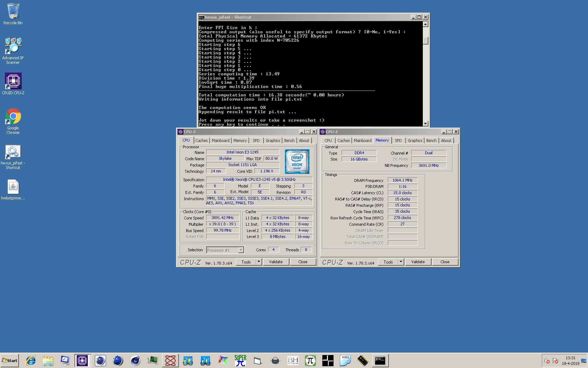Click the Specification field Xeon E3-1245 v5
This screenshot has width=588, height=368.
pos(259,179)
